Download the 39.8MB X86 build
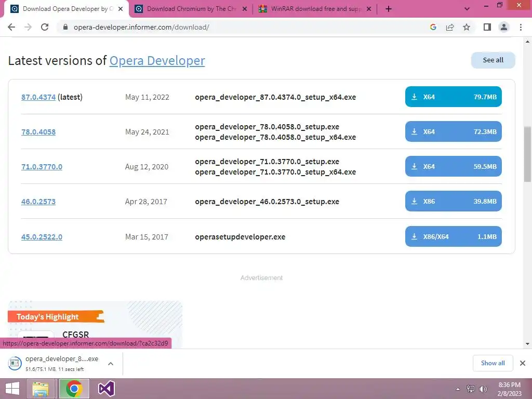This screenshot has height=399, width=532. (x=453, y=201)
